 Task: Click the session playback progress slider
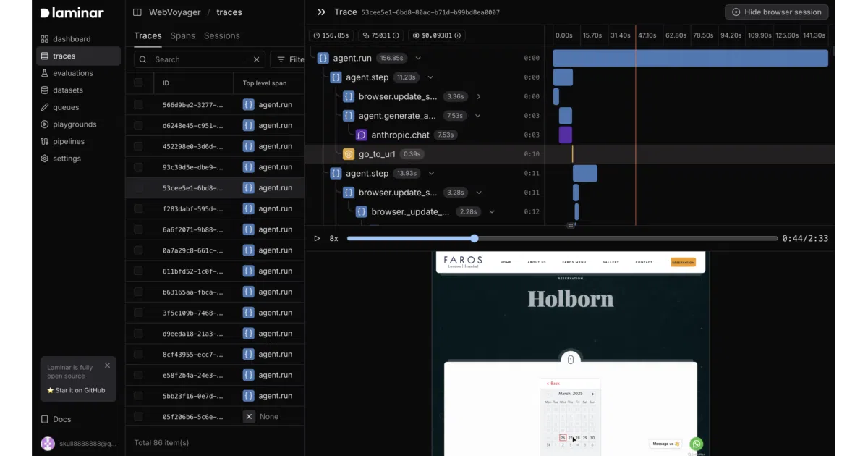(x=562, y=238)
